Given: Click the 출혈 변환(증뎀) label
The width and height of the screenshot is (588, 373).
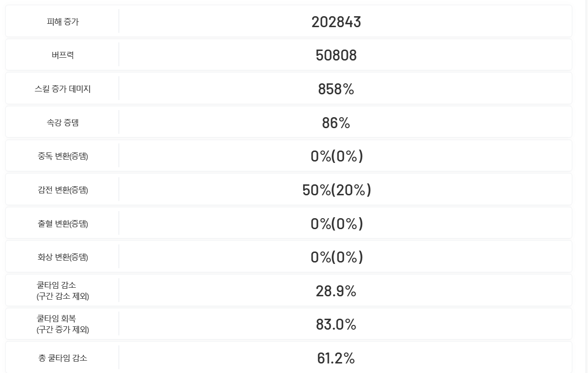Looking at the screenshot, I should 62,223.
